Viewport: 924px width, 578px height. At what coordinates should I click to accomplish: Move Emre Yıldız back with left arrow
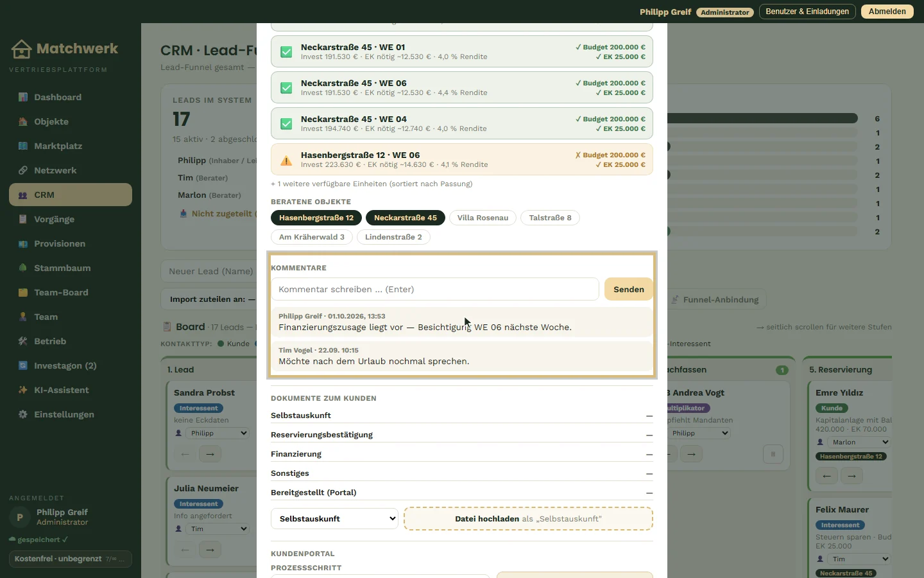click(x=826, y=476)
